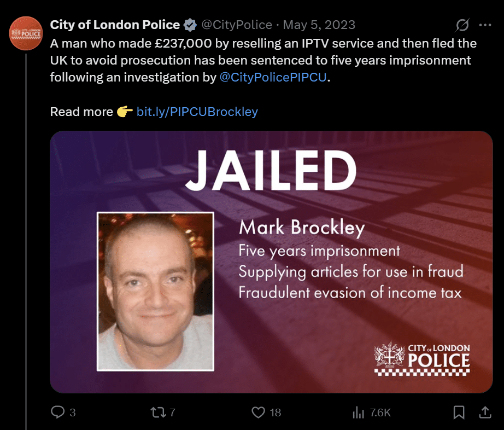Click the City of London Police avatar
Screen dimensions: 504x430
coord(26,33)
